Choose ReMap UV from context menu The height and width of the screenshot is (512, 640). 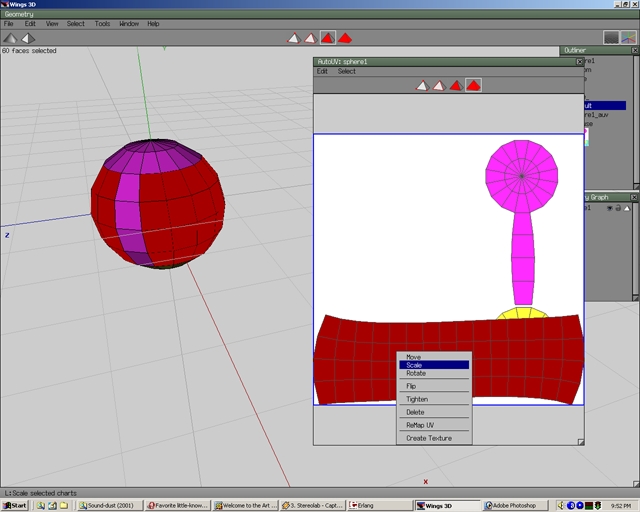tap(434, 425)
